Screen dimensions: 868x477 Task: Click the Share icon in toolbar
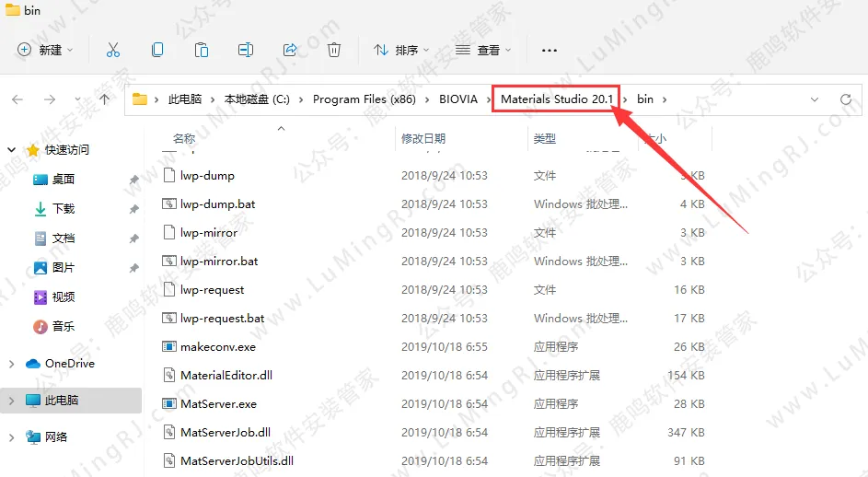[x=290, y=50]
